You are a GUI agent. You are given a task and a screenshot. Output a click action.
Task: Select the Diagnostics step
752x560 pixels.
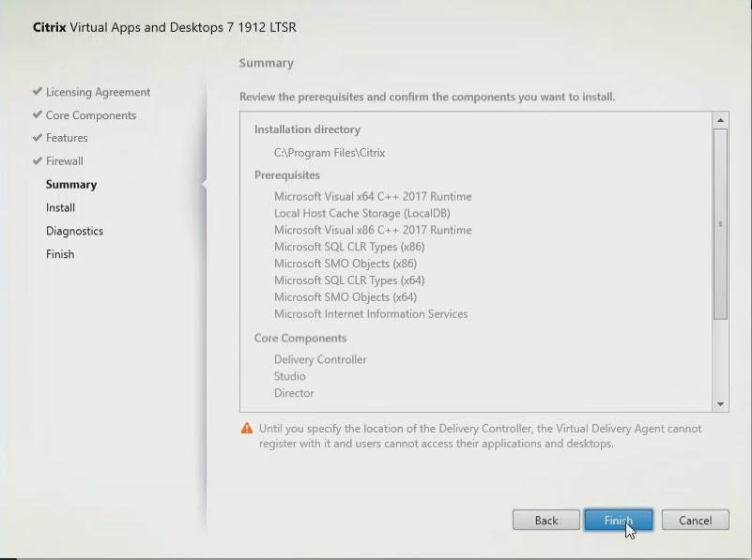[x=74, y=231]
